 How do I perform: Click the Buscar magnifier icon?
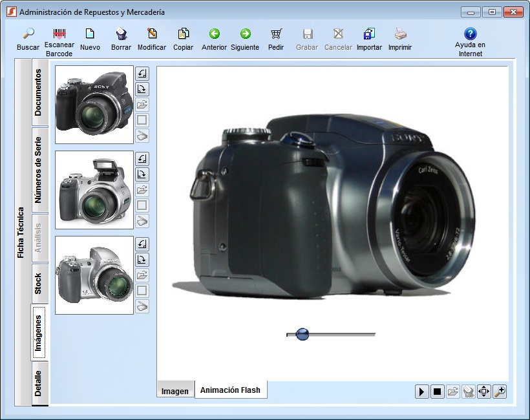[28, 34]
